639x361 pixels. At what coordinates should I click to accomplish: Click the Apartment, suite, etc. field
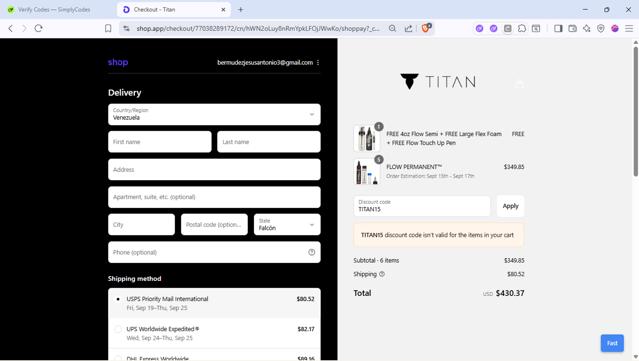[214, 197]
